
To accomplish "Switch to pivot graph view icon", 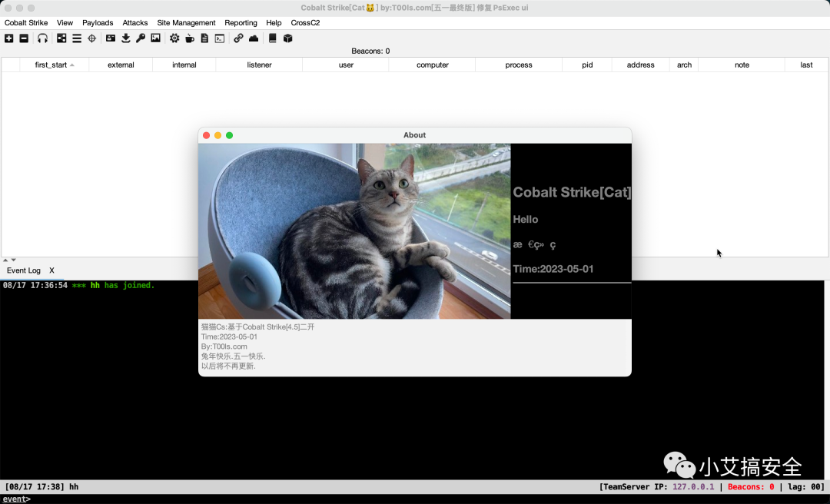I will (61, 38).
